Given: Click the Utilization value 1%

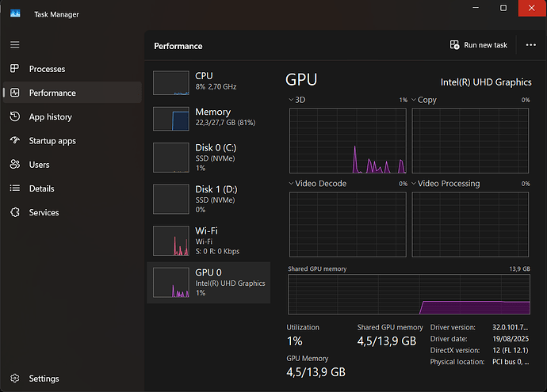Looking at the screenshot, I should point(295,341).
